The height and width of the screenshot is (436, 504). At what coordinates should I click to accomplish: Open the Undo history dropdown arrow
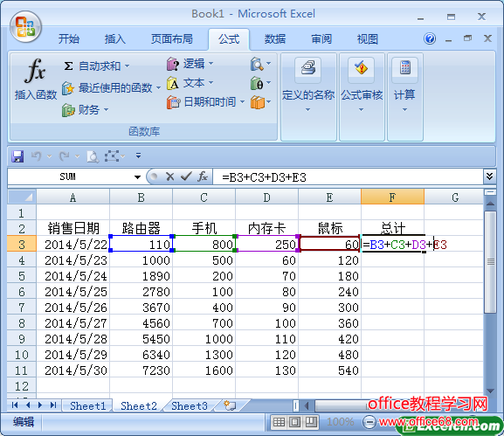coord(49,156)
